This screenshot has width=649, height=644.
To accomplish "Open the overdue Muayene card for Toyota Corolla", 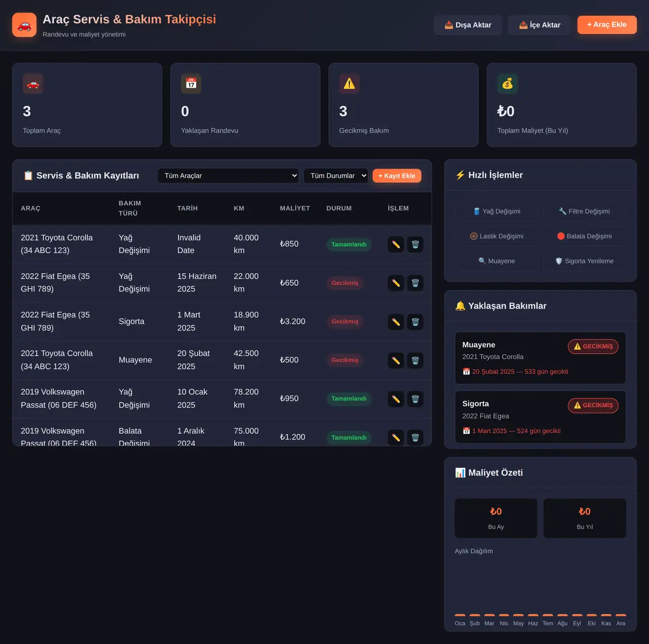I will (x=540, y=358).
